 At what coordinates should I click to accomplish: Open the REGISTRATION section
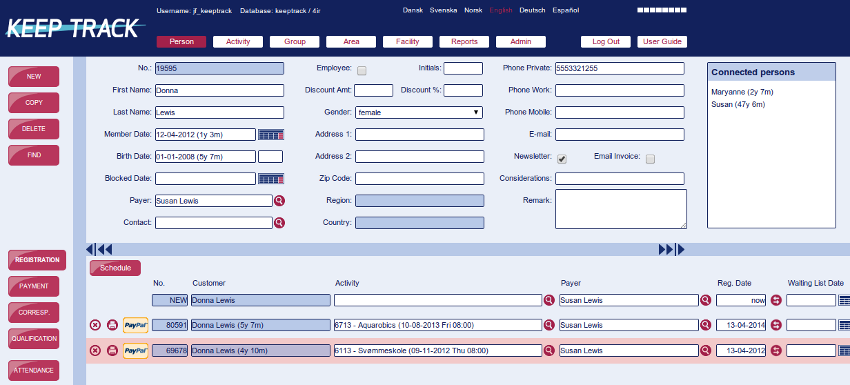(x=37, y=260)
